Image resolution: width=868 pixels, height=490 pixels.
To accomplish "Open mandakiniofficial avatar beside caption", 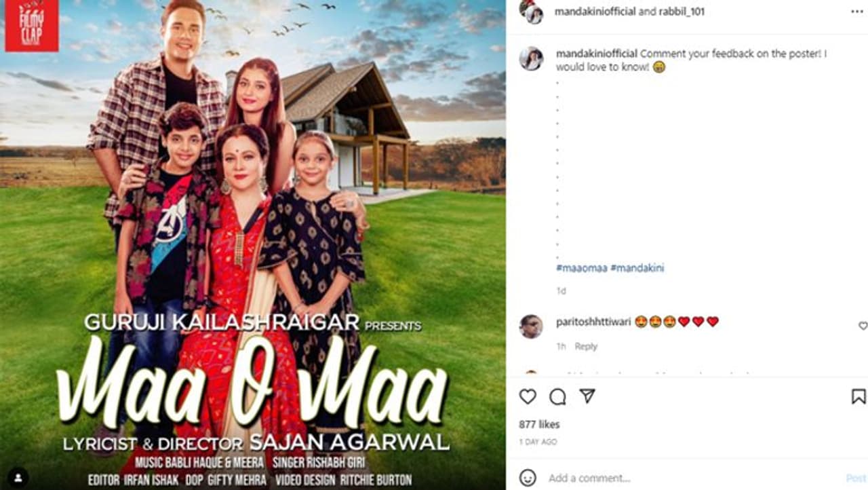I will (x=531, y=59).
